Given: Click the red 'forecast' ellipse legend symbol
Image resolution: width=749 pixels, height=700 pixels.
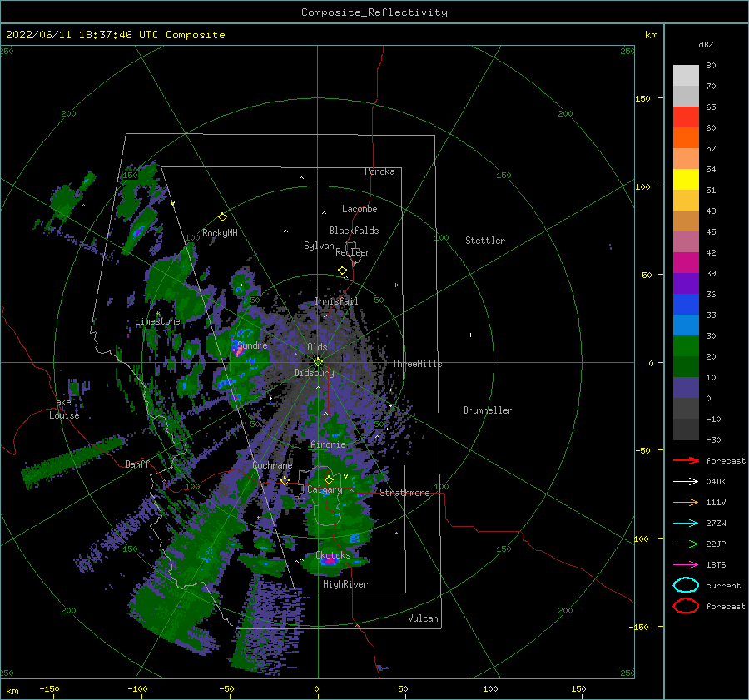Looking at the screenshot, I should tap(686, 606).
